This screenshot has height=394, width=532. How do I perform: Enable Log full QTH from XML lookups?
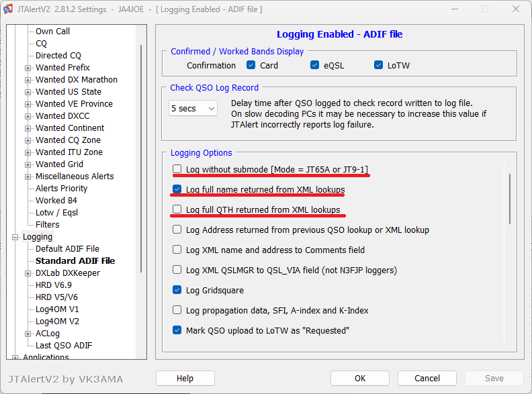177,209
